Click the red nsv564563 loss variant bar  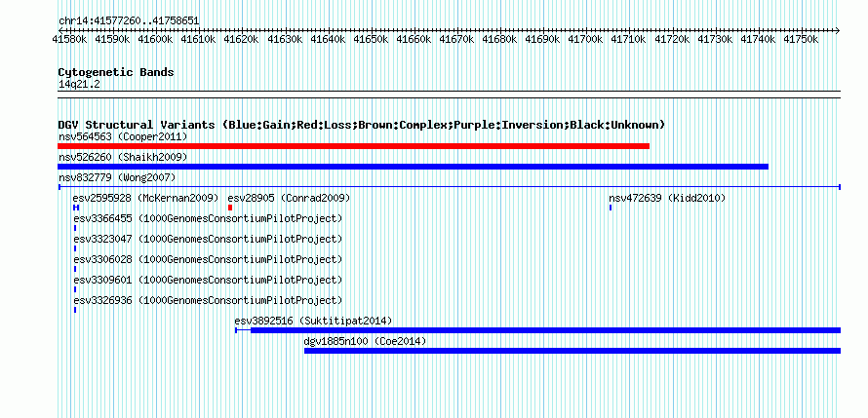coord(353,146)
